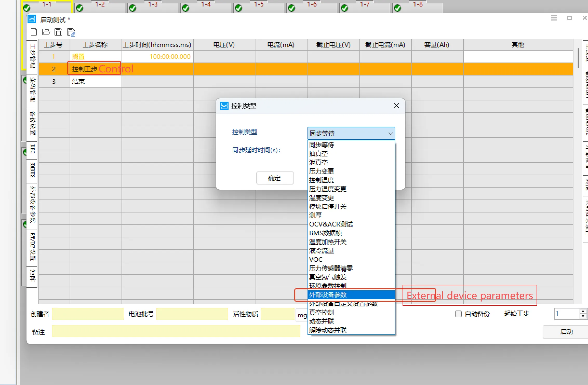Decrease the 起始工步 value with down arrow
Image resolution: width=588 pixels, height=385 pixels.
click(x=583, y=316)
